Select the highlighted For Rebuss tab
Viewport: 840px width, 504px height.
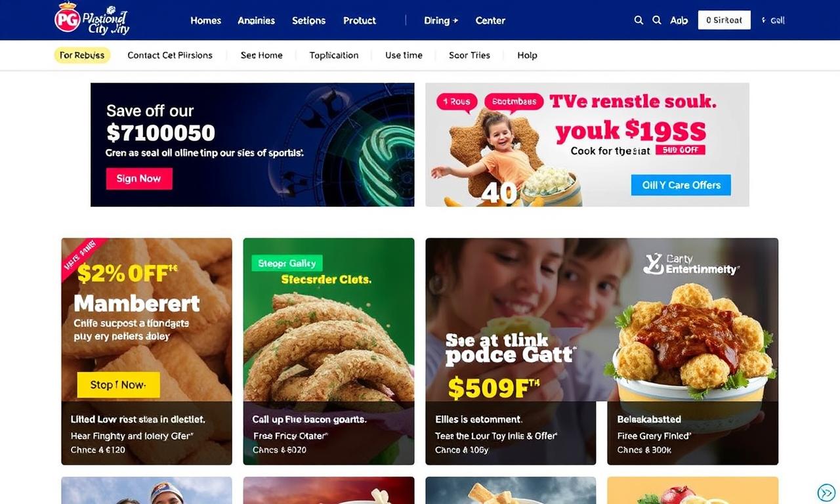(x=82, y=55)
